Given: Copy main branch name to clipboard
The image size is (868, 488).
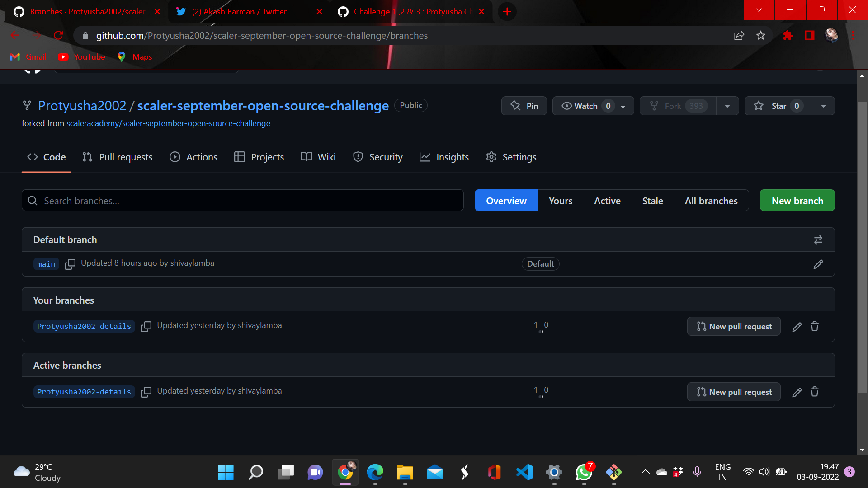Looking at the screenshot, I should click(x=70, y=264).
